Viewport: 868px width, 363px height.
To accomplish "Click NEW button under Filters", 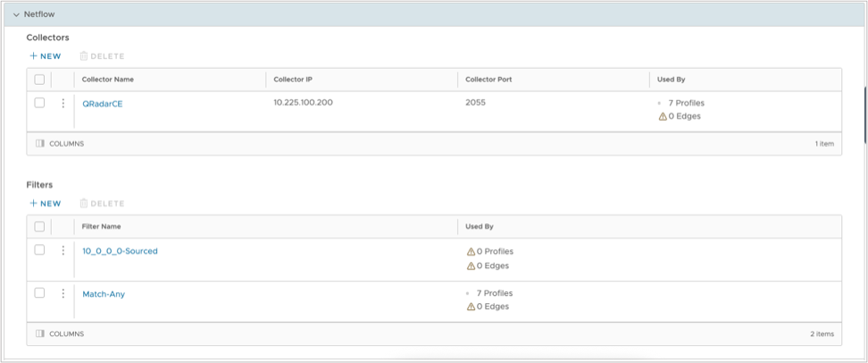I will 45,203.
